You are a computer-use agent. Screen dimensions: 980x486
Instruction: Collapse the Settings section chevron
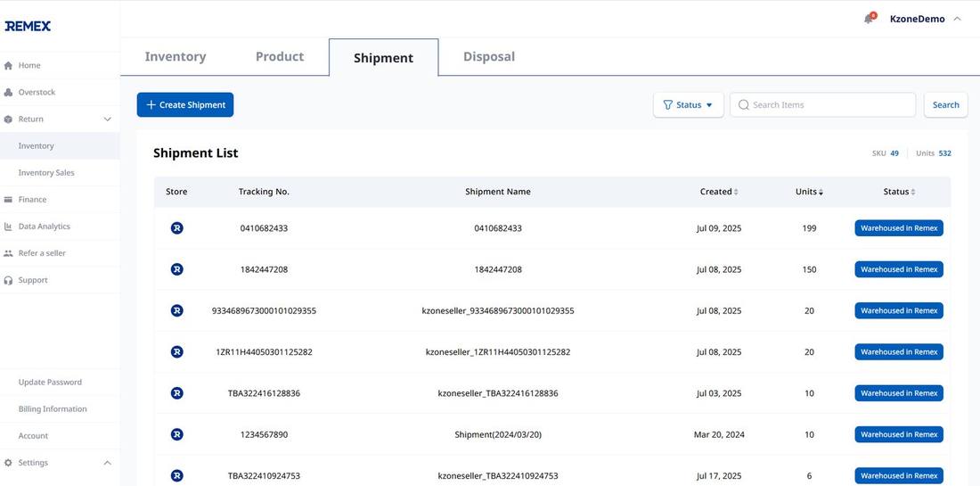click(x=108, y=463)
